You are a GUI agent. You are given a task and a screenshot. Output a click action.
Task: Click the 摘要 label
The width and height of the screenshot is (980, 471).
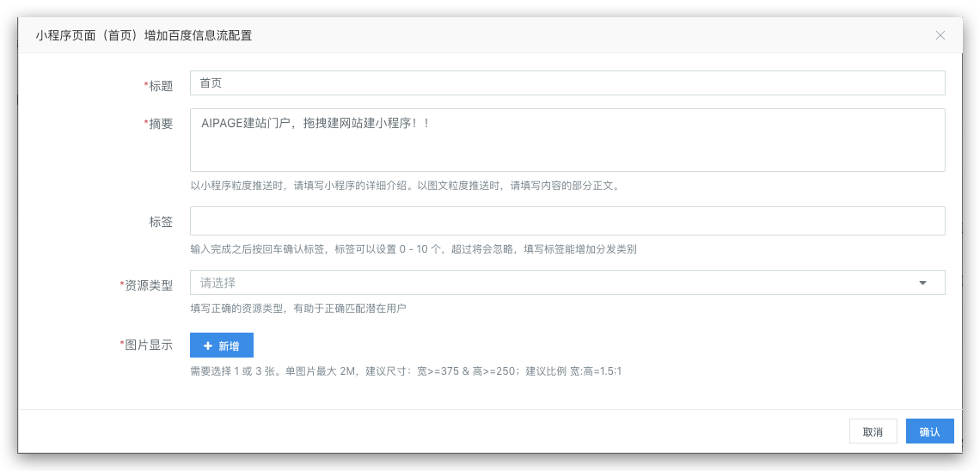coord(159,124)
